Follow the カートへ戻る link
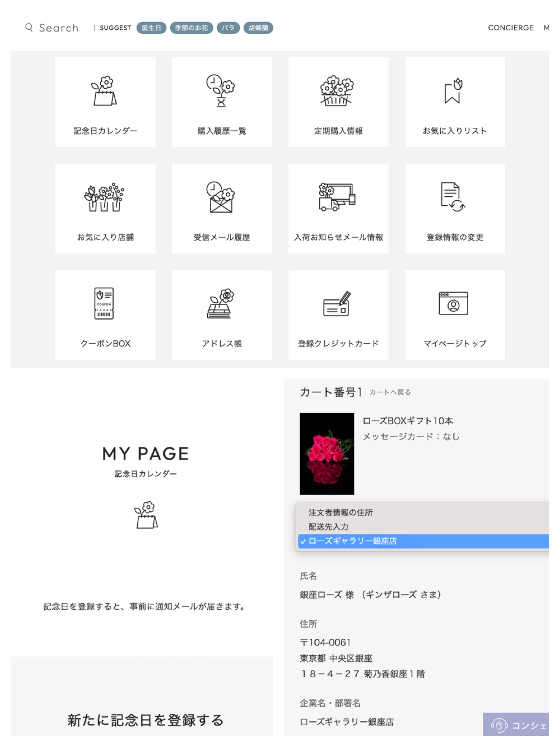The width and height of the screenshot is (560, 747). pos(390,392)
